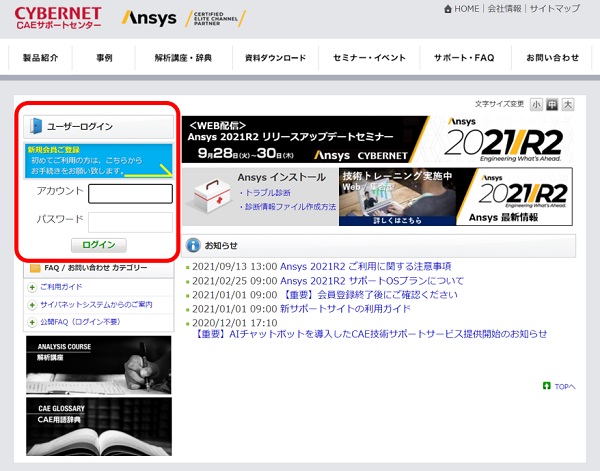Open Ansys 2021R2 サポートOSプランについて news

372,281
